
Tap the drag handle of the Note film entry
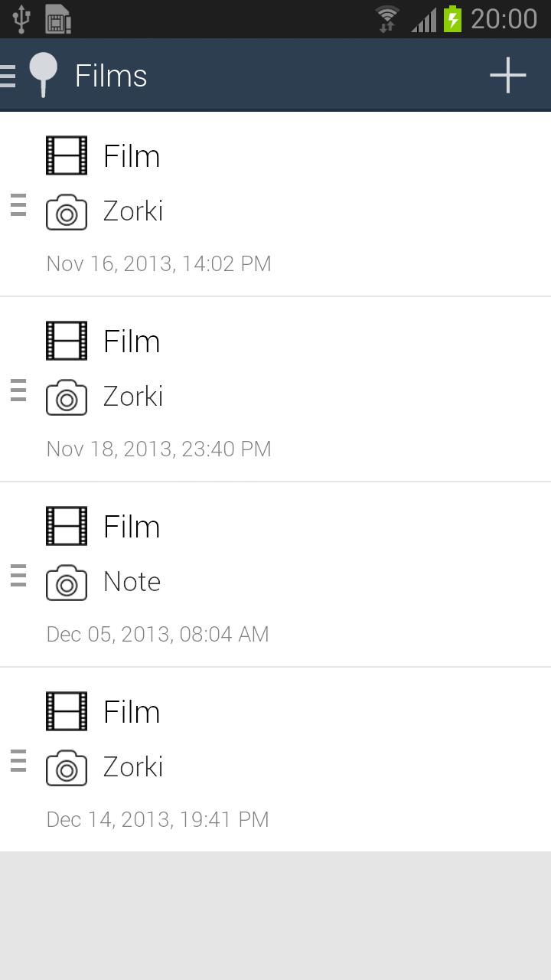[x=18, y=576]
